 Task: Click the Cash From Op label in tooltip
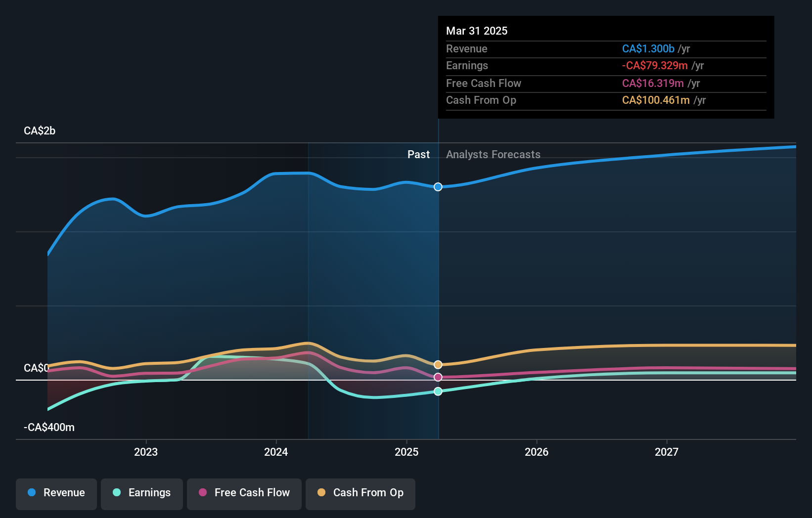pos(481,100)
